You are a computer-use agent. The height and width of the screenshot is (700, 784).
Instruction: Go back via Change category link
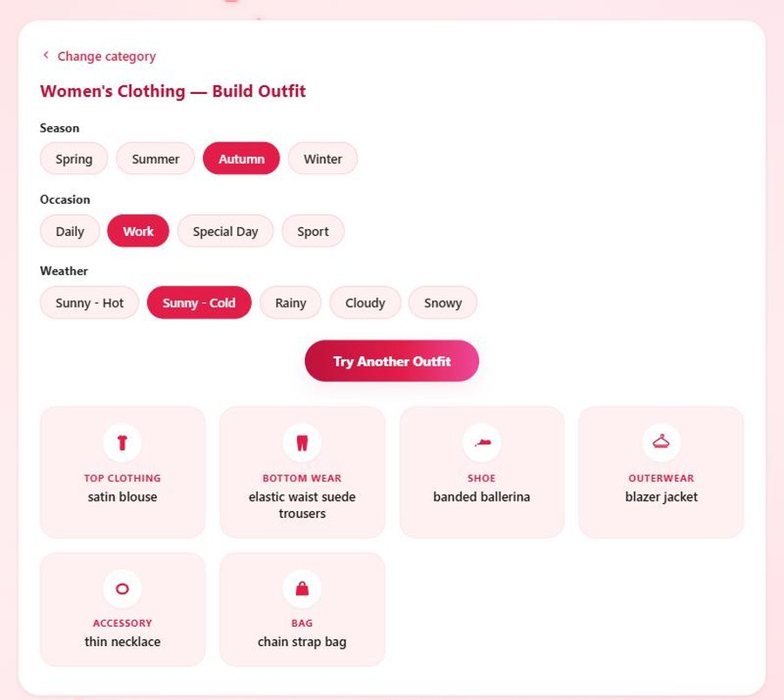coord(106,56)
